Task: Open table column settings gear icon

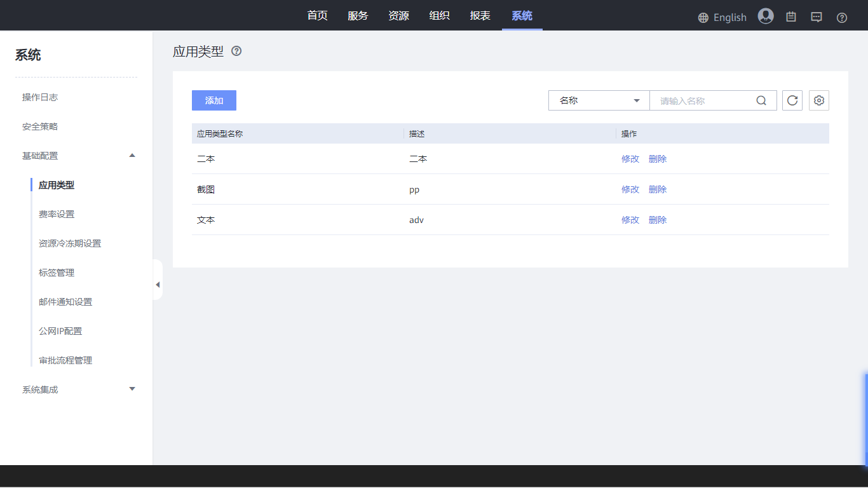Action: (x=819, y=100)
